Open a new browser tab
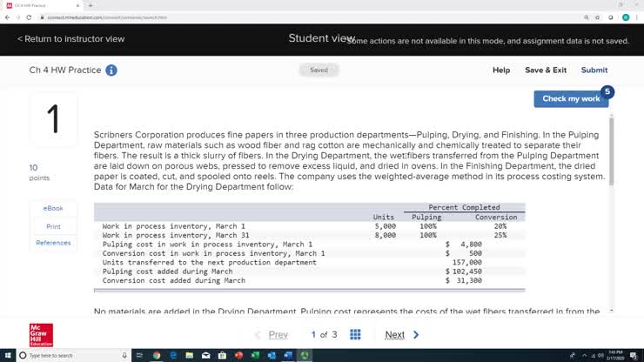This screenshot has height=362, width=644. pyautogui.click(x=90, y=5)
